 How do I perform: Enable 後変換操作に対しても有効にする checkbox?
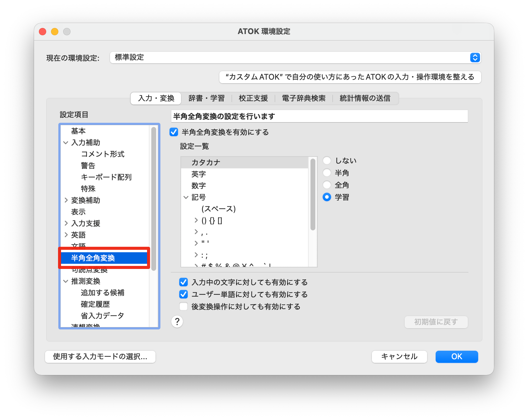point(183,306)
